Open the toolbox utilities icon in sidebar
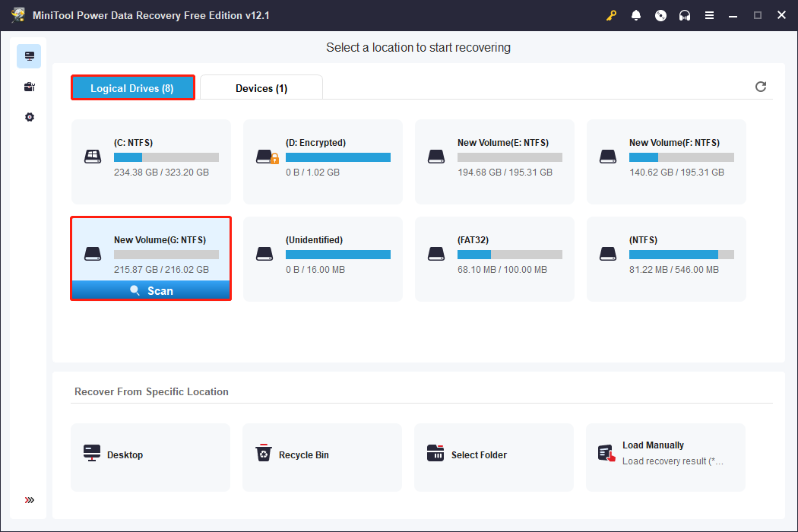The image size is (798, 532). tap(29, 87)
